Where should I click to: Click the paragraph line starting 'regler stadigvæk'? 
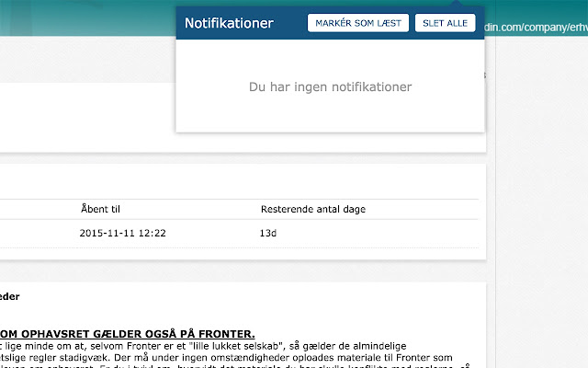226,357
